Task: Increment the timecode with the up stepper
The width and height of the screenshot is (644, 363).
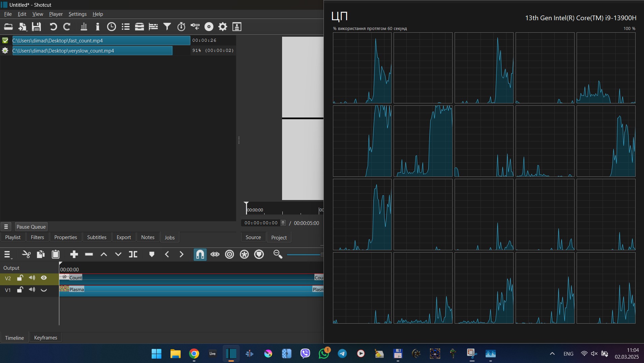Action: pos(282,221)
